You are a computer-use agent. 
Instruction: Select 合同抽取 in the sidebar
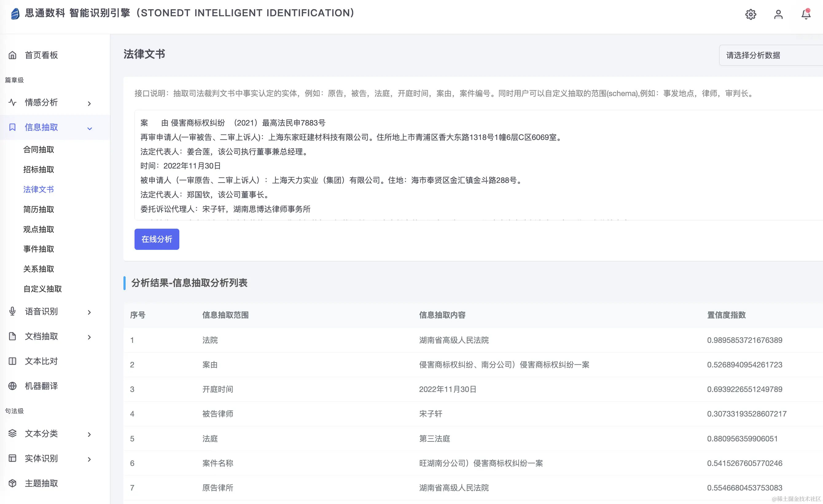tap(39, 149)
